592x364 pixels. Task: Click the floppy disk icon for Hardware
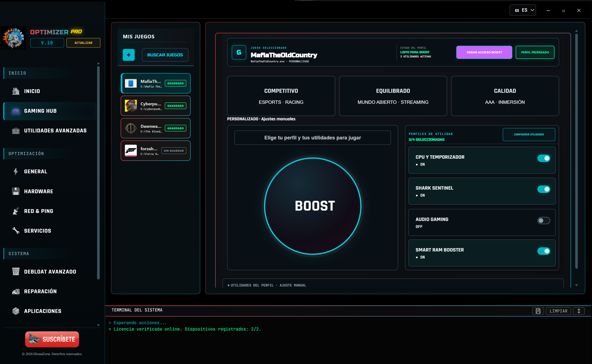(x=16, y=191)
